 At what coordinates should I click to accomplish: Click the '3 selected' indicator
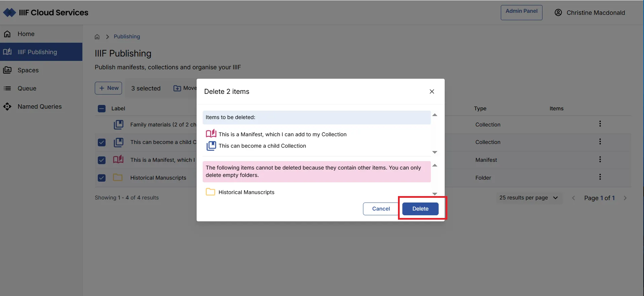pyautogui.click(x=146, y=88)
